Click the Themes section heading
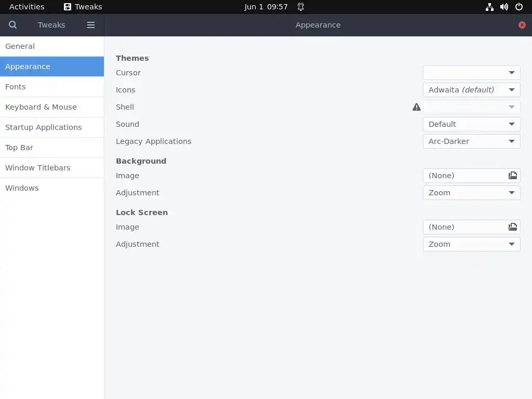The width and height of the screenshot is (532, 399). coord(132,58)
